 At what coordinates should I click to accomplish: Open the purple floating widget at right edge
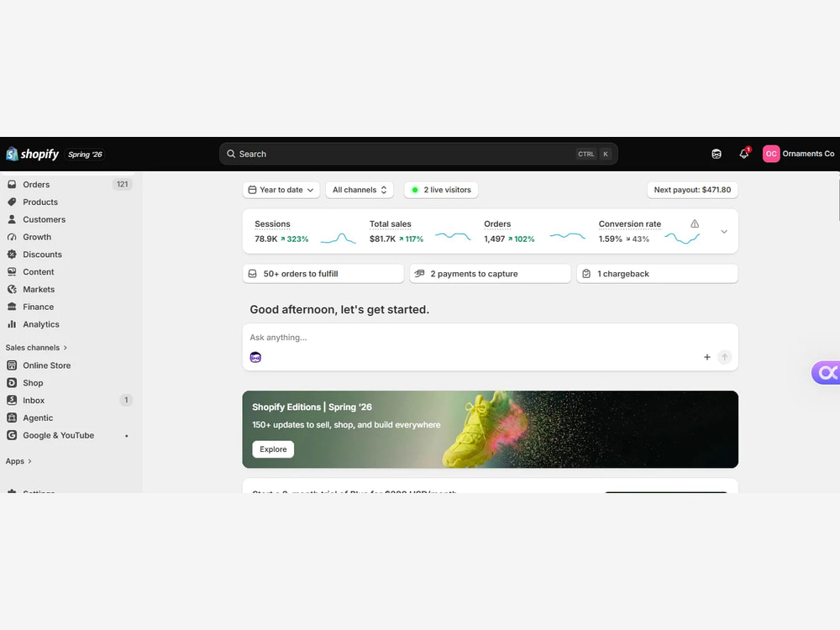pyautogui.click(x=826, y=372)
